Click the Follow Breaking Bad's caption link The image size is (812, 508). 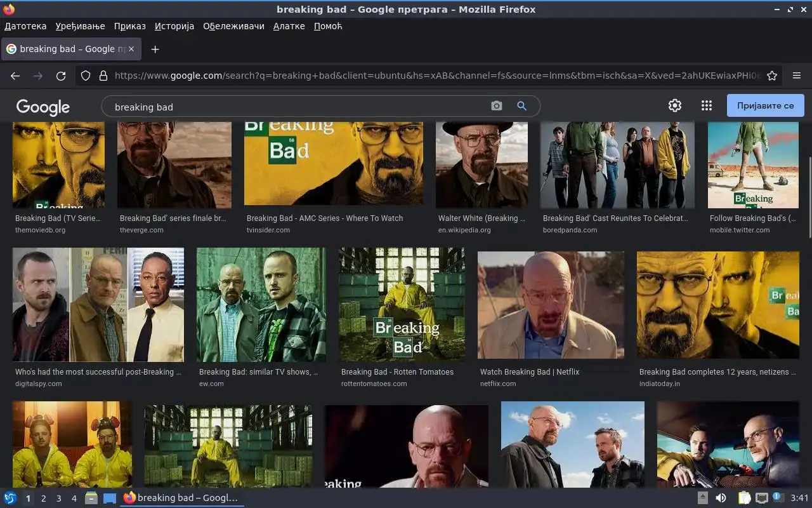(x=752, y=218)
